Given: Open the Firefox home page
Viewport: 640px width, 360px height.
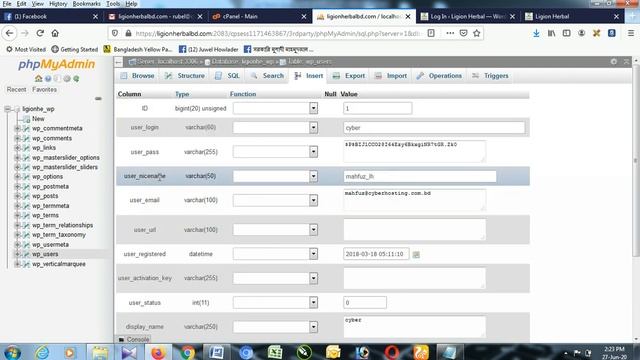Looking at the screenshot, I should coord(55,33).
